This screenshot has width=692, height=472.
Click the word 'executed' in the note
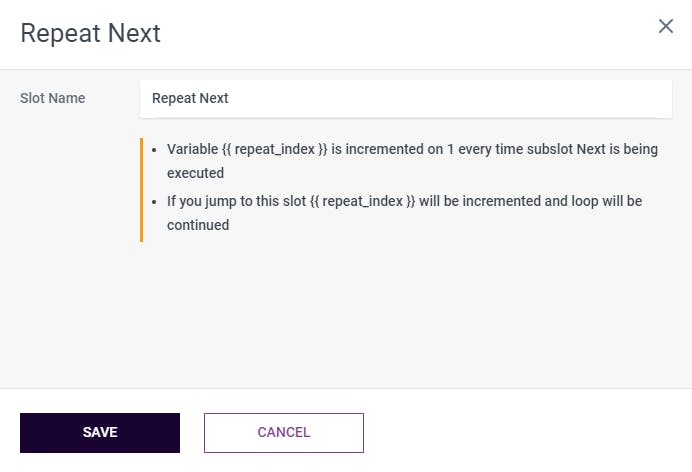pyautogui.click(x=195, y=174)
